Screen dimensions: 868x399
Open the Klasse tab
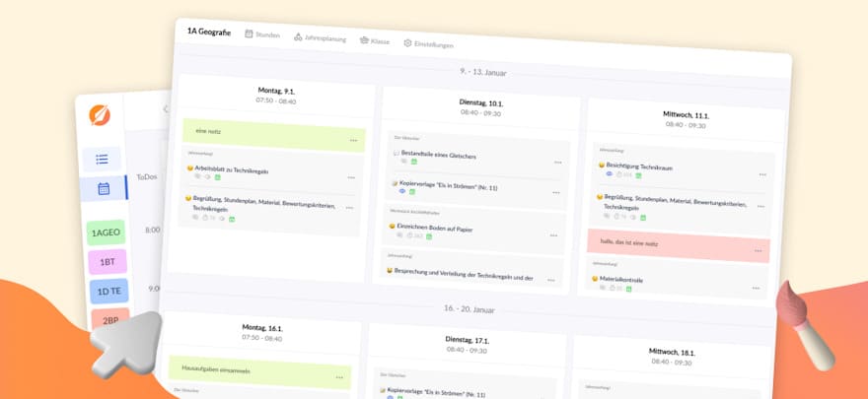tap(375, 41)
